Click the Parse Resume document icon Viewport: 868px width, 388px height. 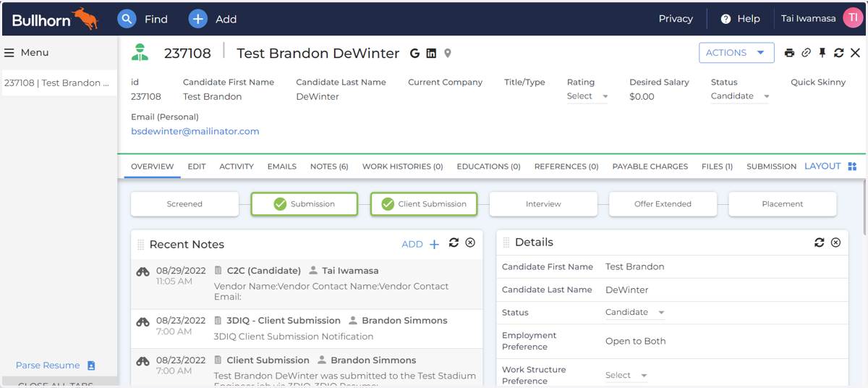coord(91,366)
